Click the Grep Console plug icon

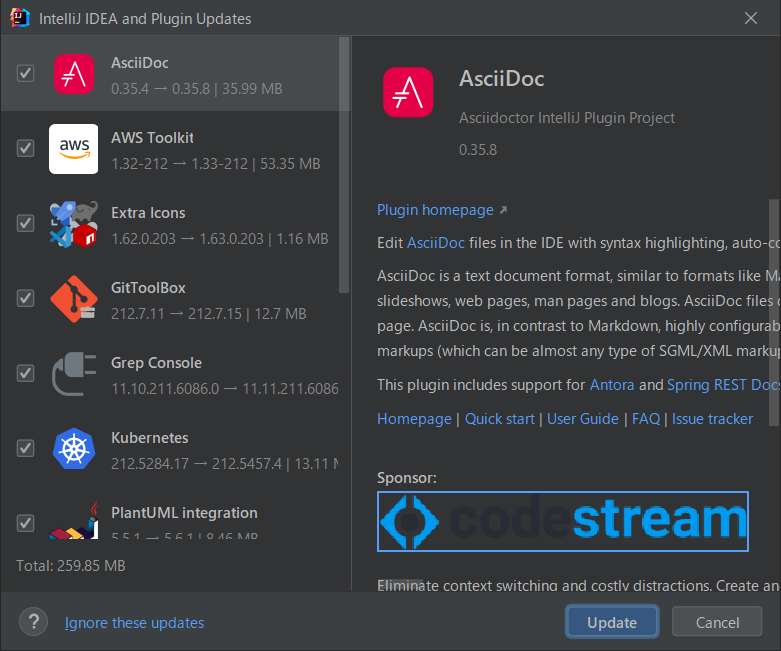(x=74, y=374)
